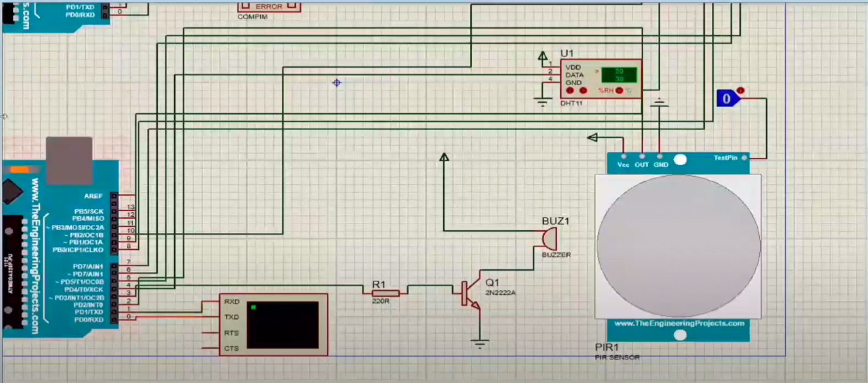Click the ERROR pin label on COMPIM
Viewport: 868px width, 383px height.
269,6
